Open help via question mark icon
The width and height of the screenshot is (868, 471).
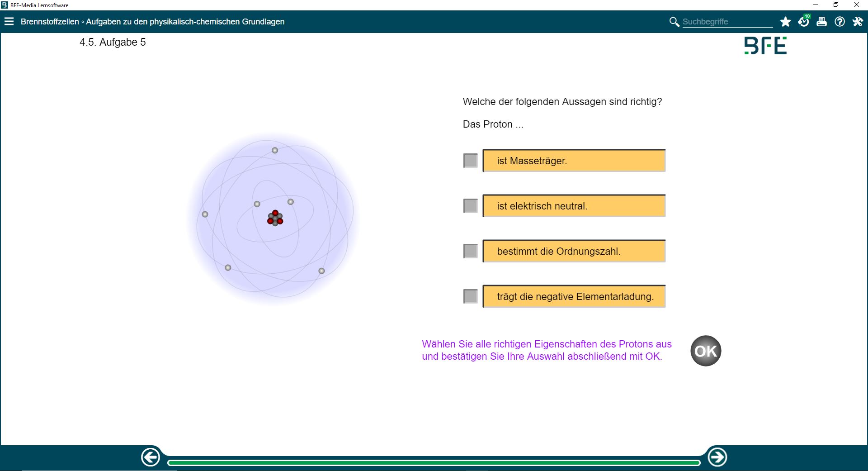pyautogui.click(x=840, y=22)
